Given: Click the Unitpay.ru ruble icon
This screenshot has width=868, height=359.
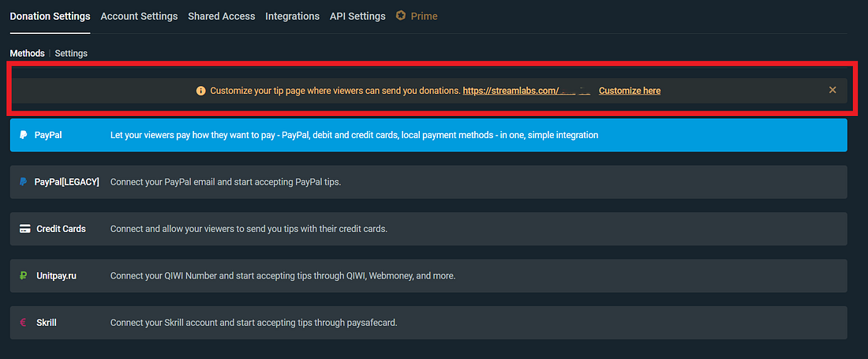Looking at the screenshot, I should point(24,276).
